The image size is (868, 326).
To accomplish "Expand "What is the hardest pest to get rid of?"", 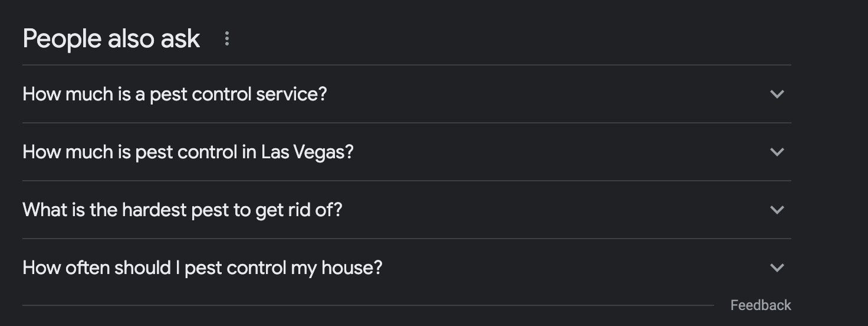I will (407, 210).
